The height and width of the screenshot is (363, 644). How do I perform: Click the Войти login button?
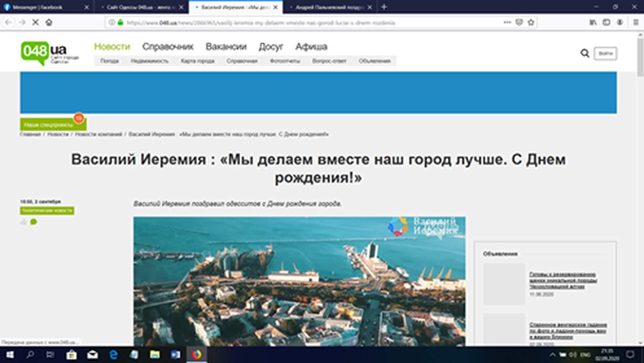pyautogui.click(x=605, y=53)
